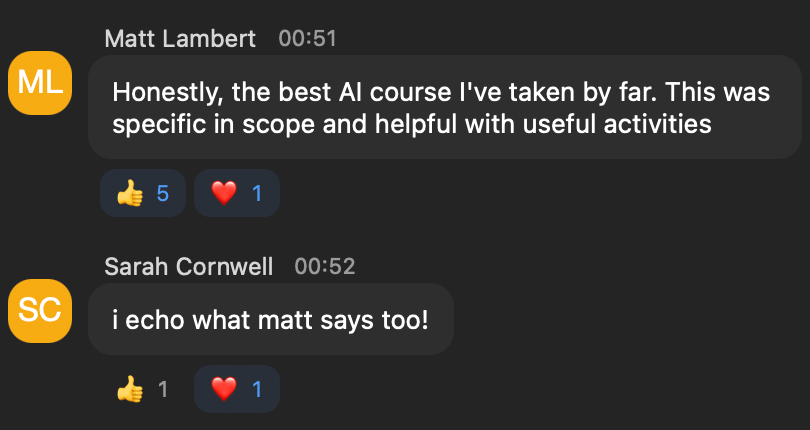This screenshot has height=430, width=810.
Task: Open Matt Lambert's profile from his name
Action: tap(180, 40)
